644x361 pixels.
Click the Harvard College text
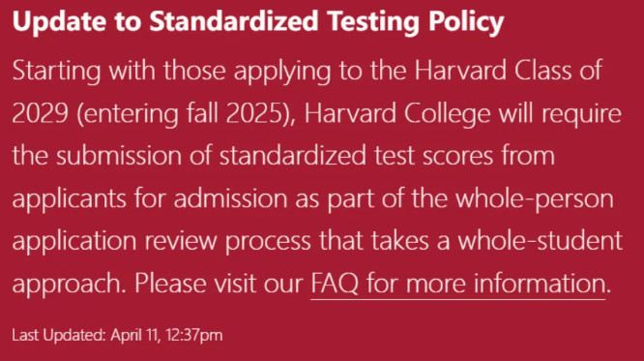pos(397,114)
